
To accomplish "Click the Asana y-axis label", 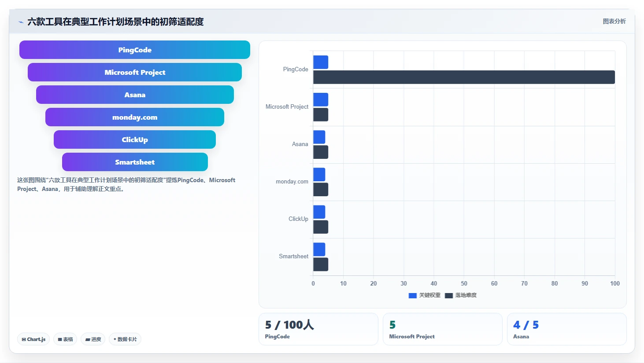I will pyautogui.click(x=300, y=144).
